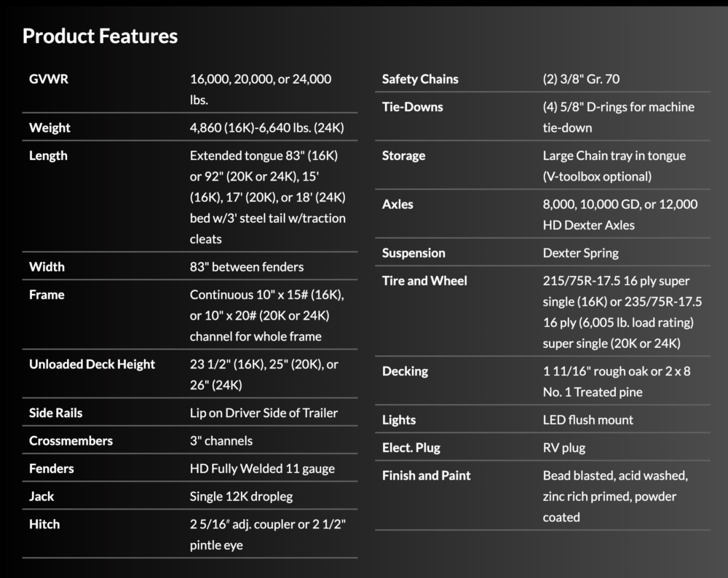The image size is (728, 578).
Task: Select the Tire and Wheel label
Action: [x=424, y=280]
